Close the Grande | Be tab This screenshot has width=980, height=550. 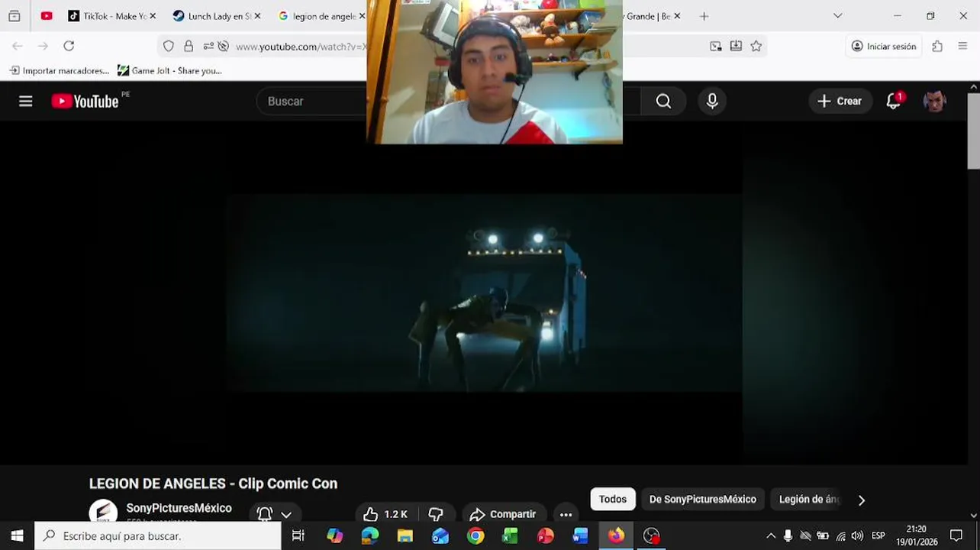point(676,16)
